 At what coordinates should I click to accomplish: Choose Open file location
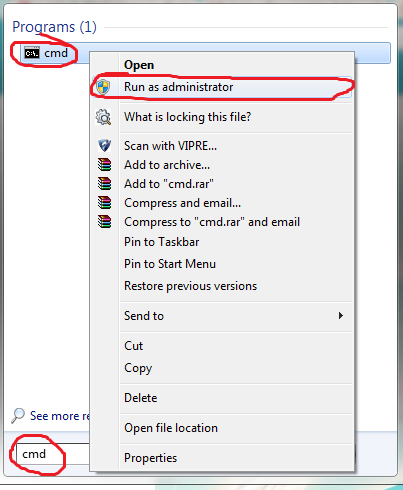pos(171,428)
